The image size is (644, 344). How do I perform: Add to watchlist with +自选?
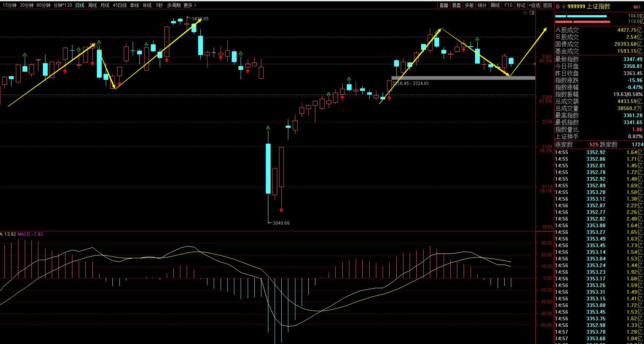click(x=534, y=5)
